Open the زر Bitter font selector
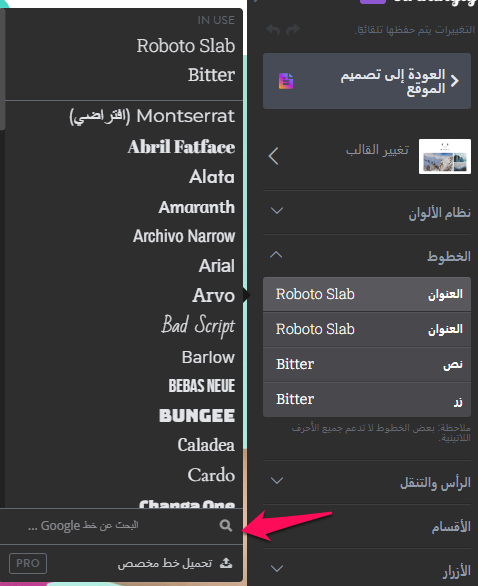478x586 pixels. pyautogui.click(x=367, y=399)
